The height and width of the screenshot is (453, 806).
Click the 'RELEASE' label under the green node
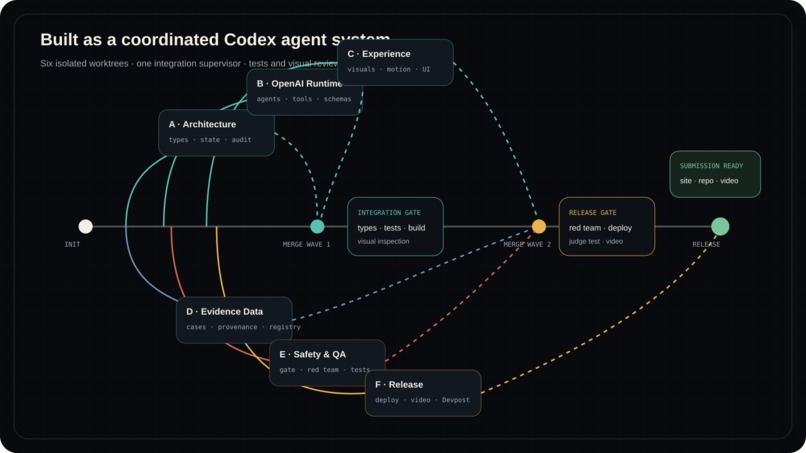(706, 245)
